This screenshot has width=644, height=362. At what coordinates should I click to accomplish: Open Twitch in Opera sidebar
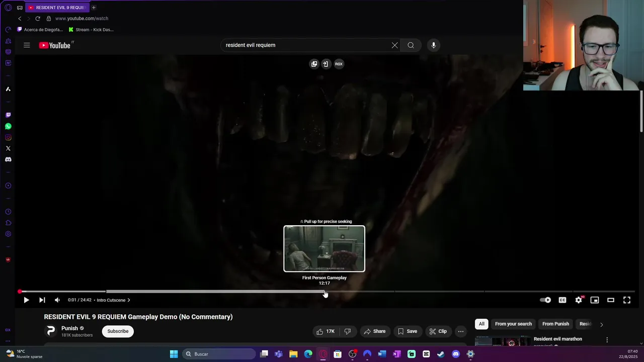pos(8,115)
